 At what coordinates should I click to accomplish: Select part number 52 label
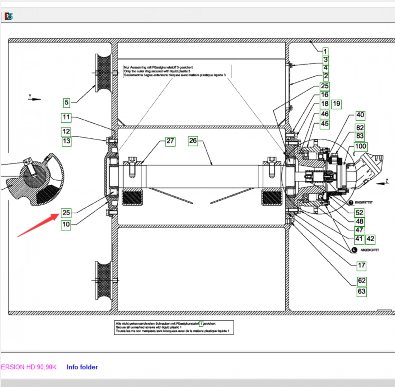coord(359,213)
